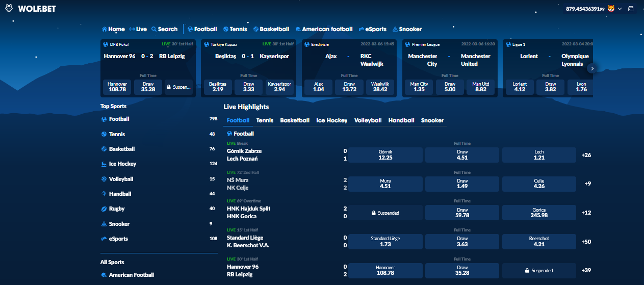Image resolution: width=644 pixels, height=285 pixels.
Task: Switch to Basketball tab in Live Highlights
Action: pyautogui.click(x=295, y=120)
